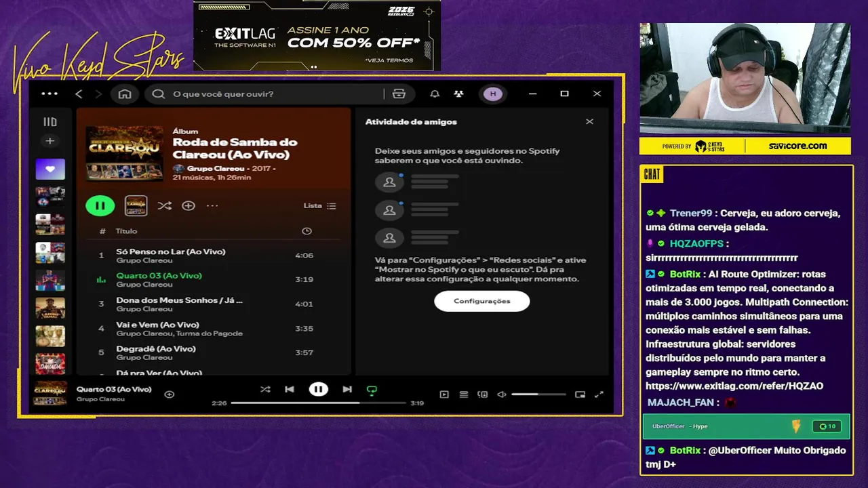Open the queue icon

[464, 394]
